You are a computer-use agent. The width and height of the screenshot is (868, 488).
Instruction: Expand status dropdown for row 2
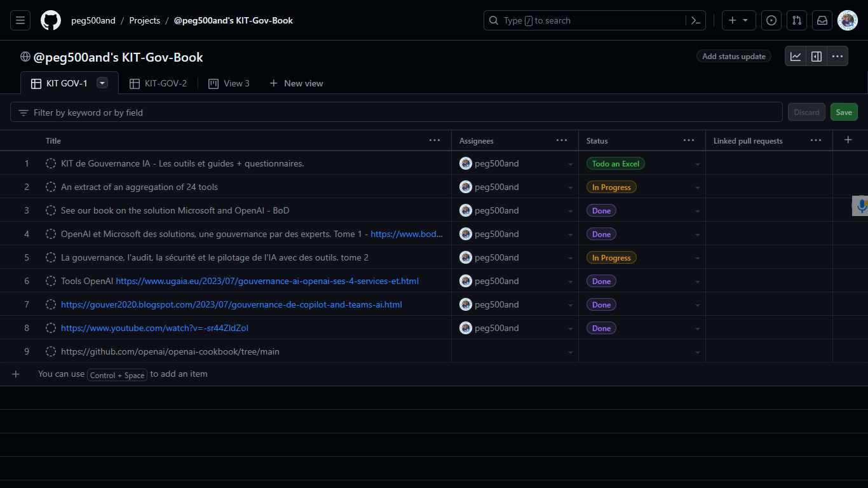(697, 187)
